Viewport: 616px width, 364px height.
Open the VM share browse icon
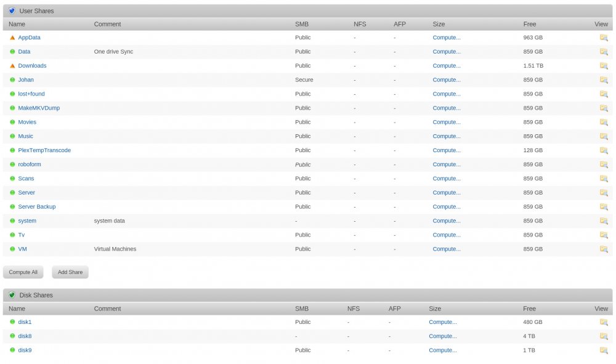pyautogui.click(x=604, y=249)
